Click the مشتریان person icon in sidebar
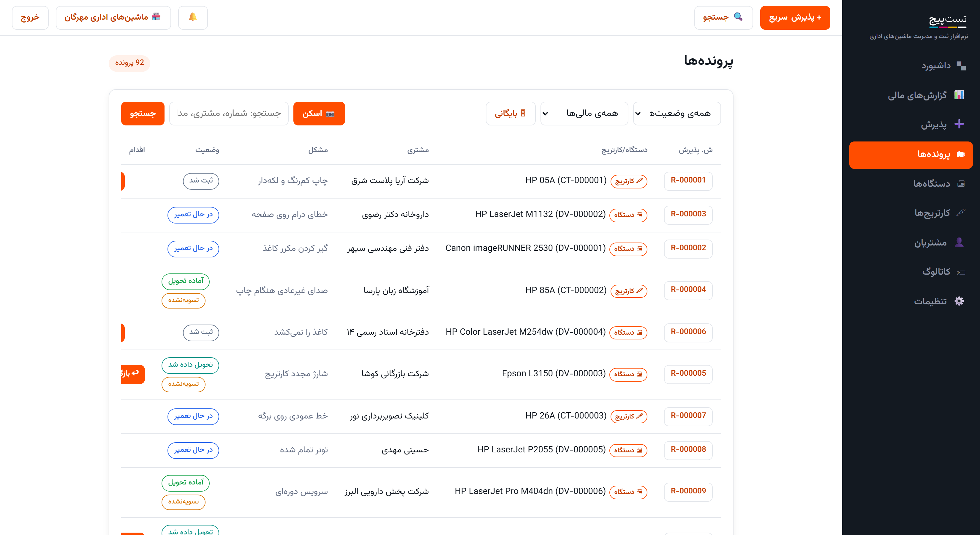Screen dimensions: 980x535 click(x=959, y=243)
